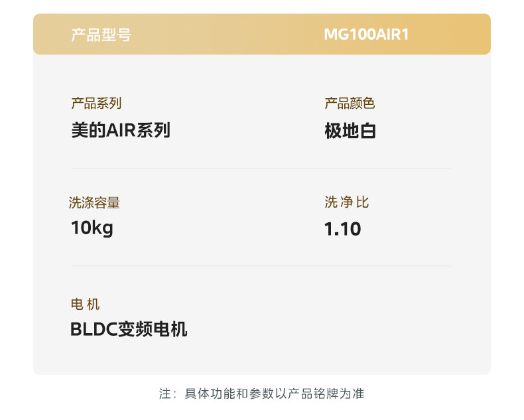524x420 pixels.
Task: Click the divider line below the series row
Action: pos(262,169)
